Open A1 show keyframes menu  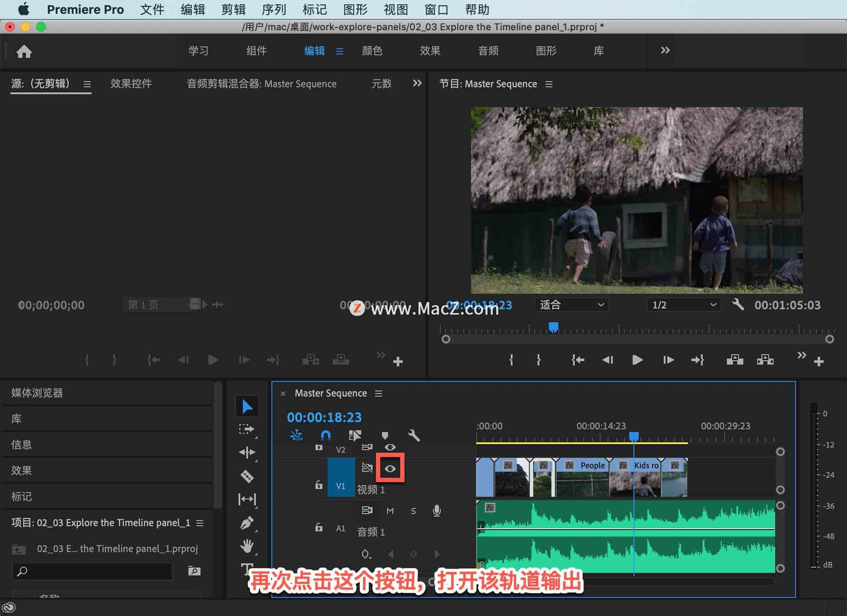(366, 554)
